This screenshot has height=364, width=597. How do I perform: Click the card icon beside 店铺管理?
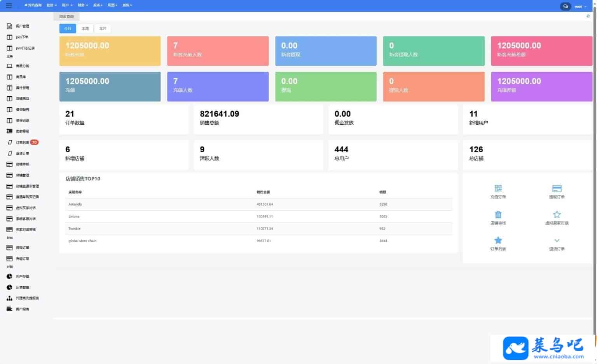click(10, 175)
